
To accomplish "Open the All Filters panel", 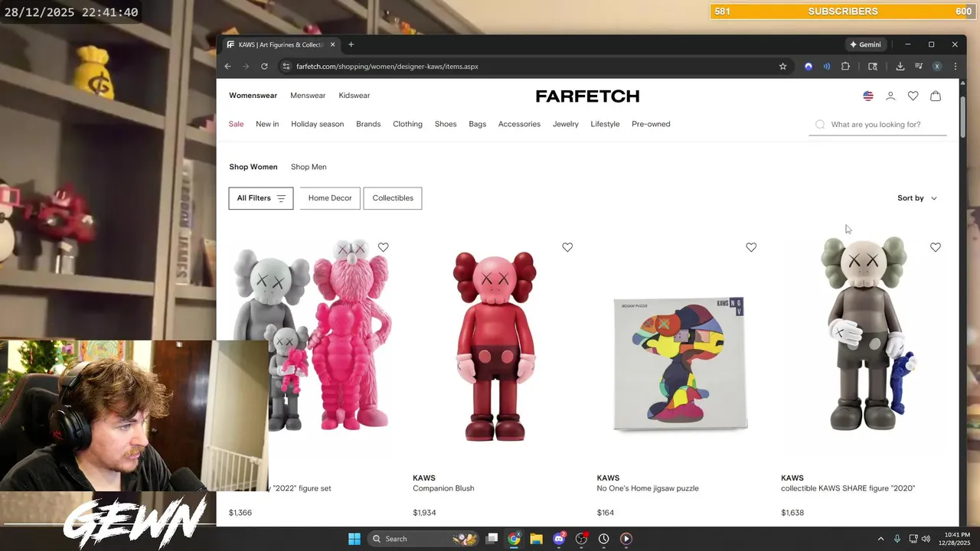I will tap(261, 198).
